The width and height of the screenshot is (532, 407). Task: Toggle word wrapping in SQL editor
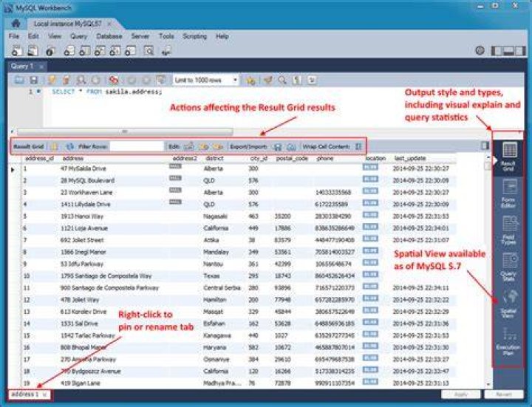[x=312, y=80]
